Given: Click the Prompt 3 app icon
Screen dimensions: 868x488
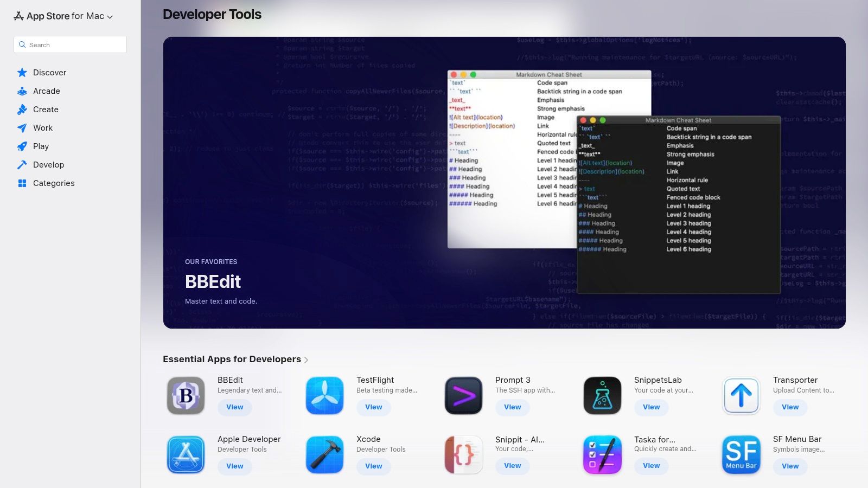Looking at the screenshot, I should (463, 395).
